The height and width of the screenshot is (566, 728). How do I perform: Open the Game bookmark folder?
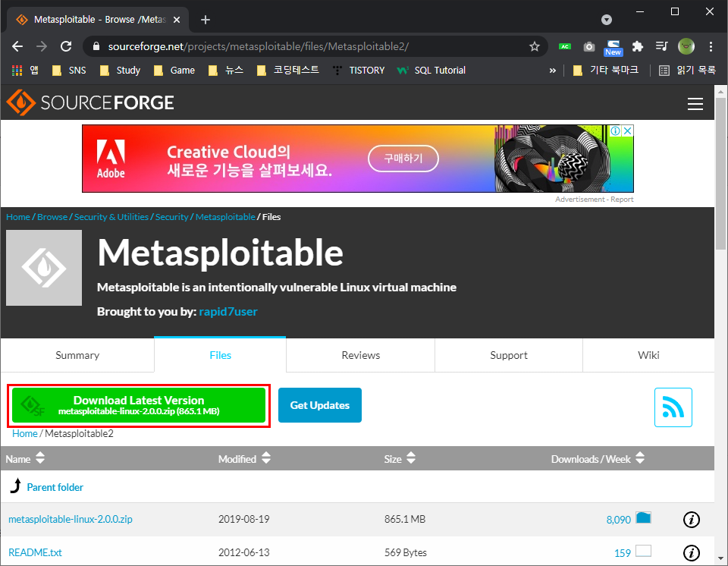174,70
